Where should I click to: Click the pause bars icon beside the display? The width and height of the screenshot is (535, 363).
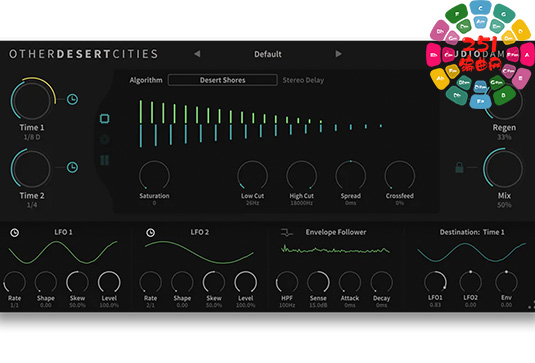(104, 160)
